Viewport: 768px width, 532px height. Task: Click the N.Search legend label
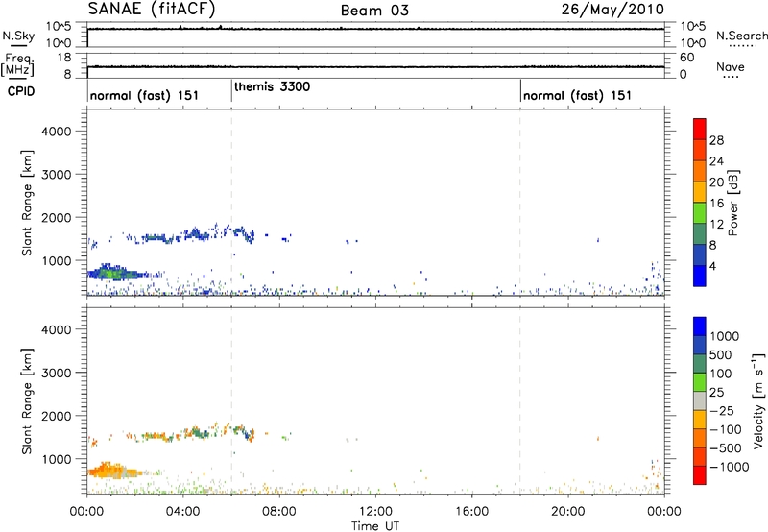(741, 36)
